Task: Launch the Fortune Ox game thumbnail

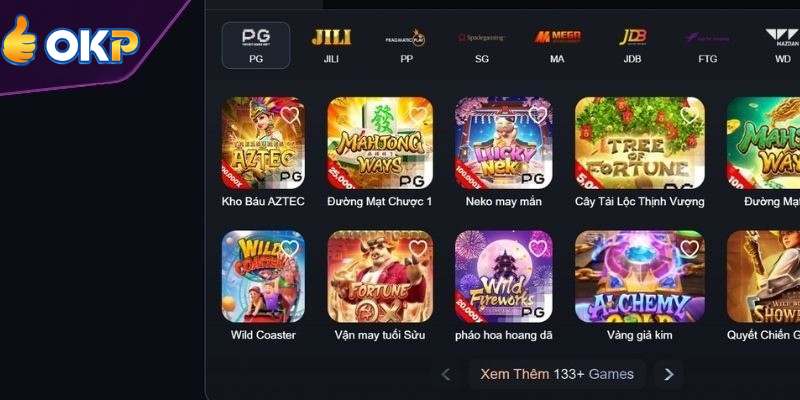Action: click(x=380, y=277)
